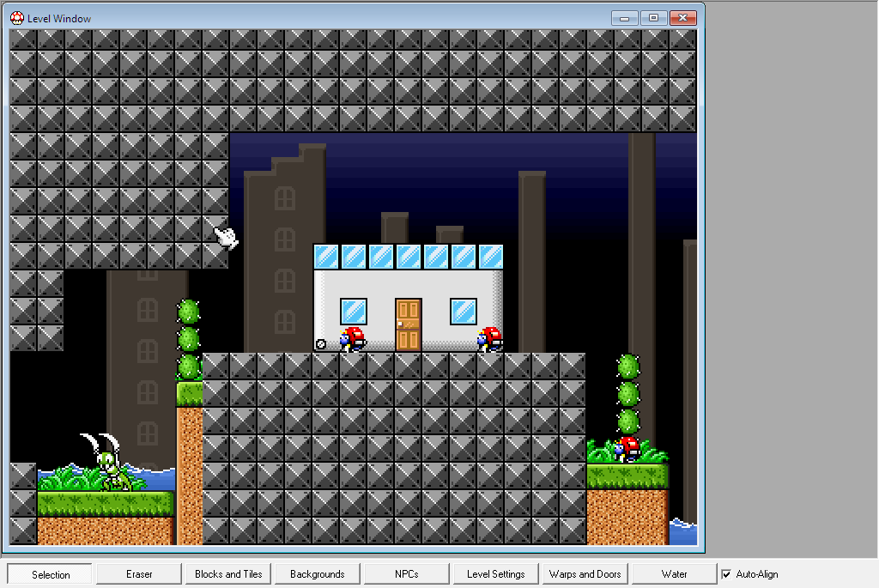Open the Water panel
The height and width of the screenshot is (588, 879).
[x=674, y=574]
